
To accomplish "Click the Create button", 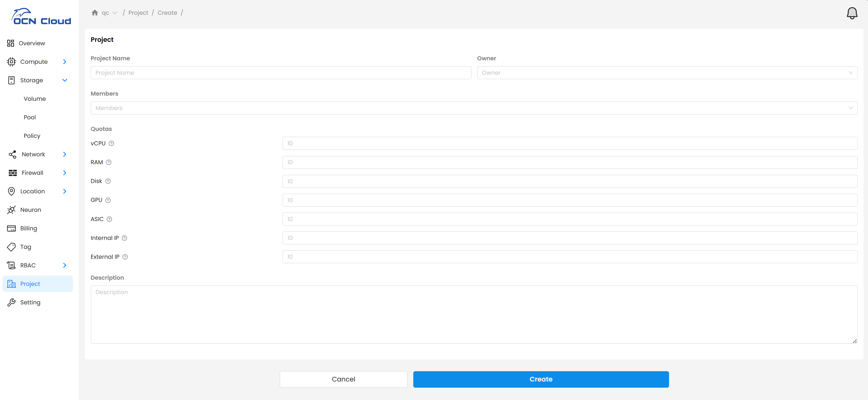I will click(541, 379).
